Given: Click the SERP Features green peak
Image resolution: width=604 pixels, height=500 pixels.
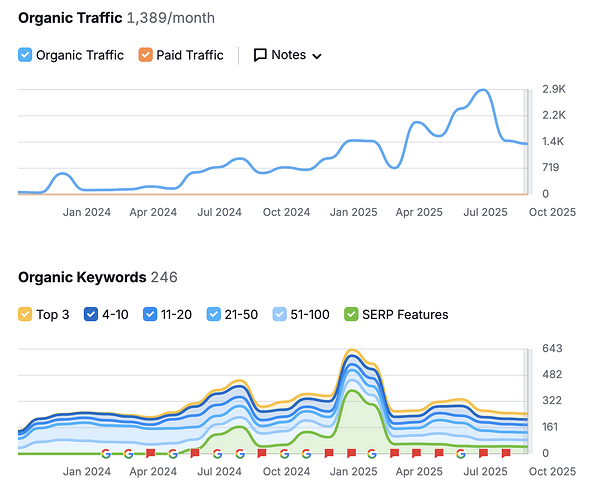Looking at the screenshot, I should 352,391.
